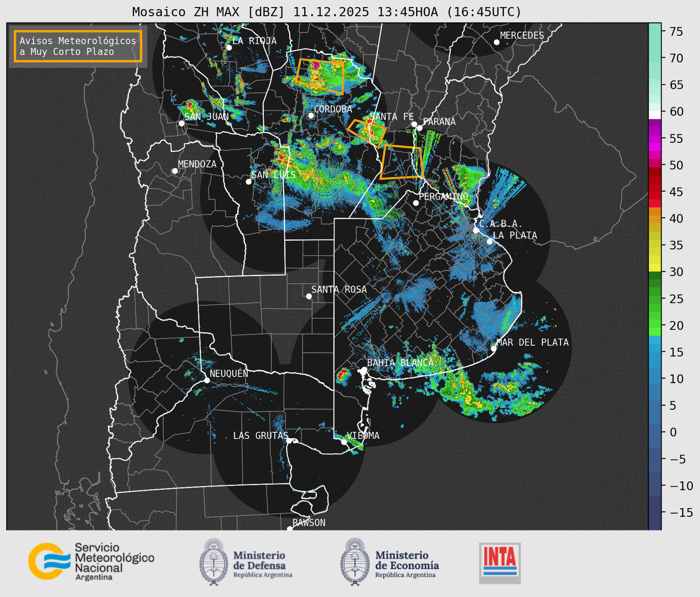Viewport: 700px width, 597px height.
Task: Select the Mercedes city marker dot
Action: click(x=497, y=42)
